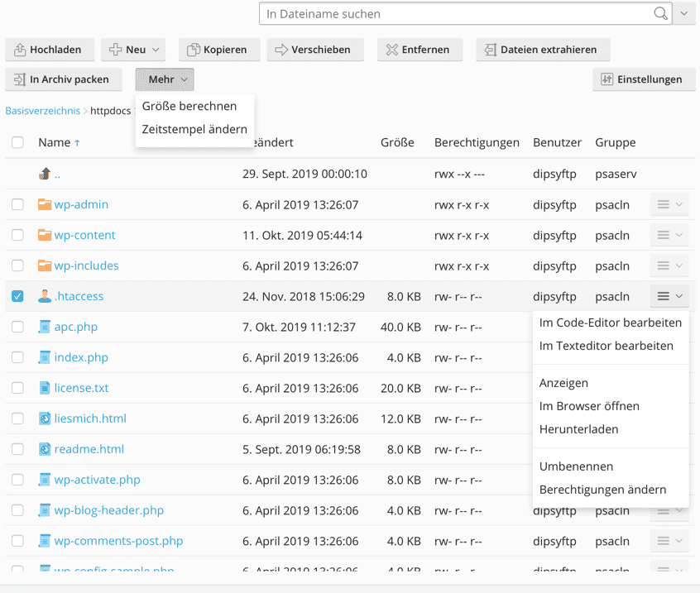Click the parent directory up-arrow icon
This screenshot has height=593, width=700.
(x=45, y=174)
